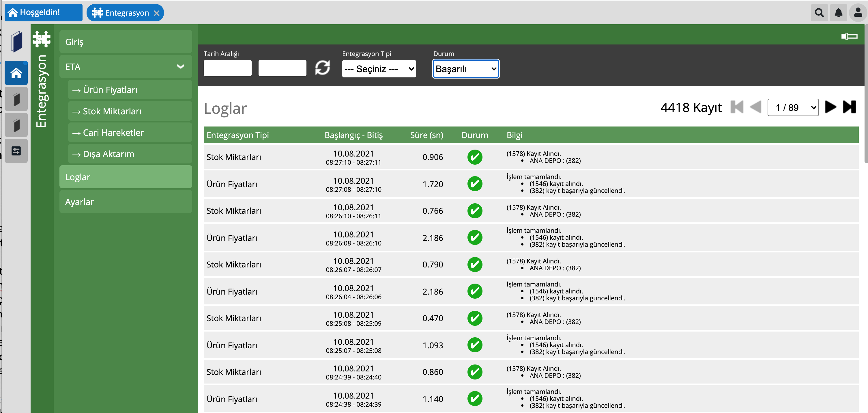Click duration value 1.093
Image resolution: width=868 pixels, height=413 pixels.
pos(433,345)
